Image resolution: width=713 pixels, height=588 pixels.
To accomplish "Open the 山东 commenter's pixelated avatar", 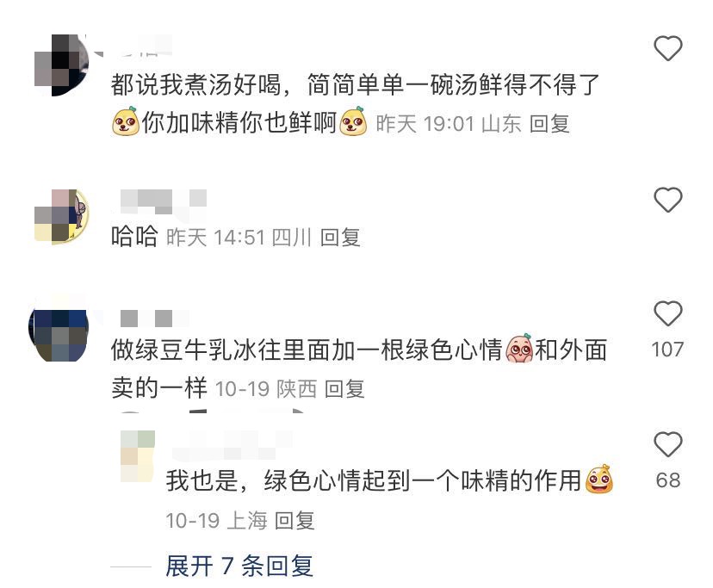I will [x=62, y=65].
